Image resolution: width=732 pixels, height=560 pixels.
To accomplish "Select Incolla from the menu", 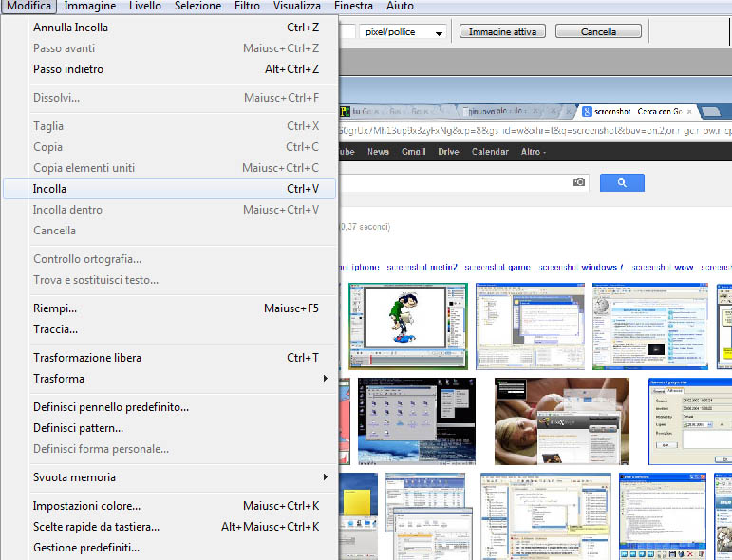I will click(170, 189).
